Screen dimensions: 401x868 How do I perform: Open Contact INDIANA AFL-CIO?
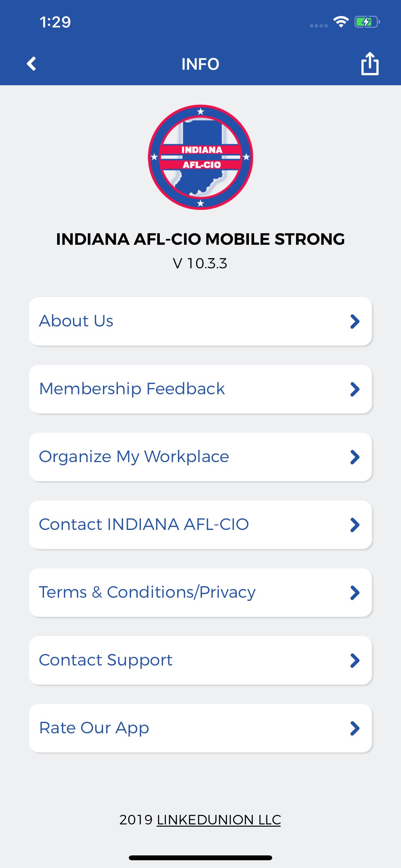tap(200, 525)
